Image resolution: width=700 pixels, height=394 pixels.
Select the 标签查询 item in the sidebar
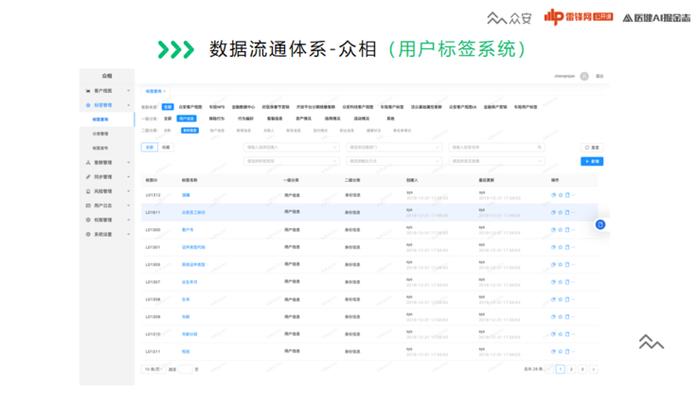[x=100, y=120]
